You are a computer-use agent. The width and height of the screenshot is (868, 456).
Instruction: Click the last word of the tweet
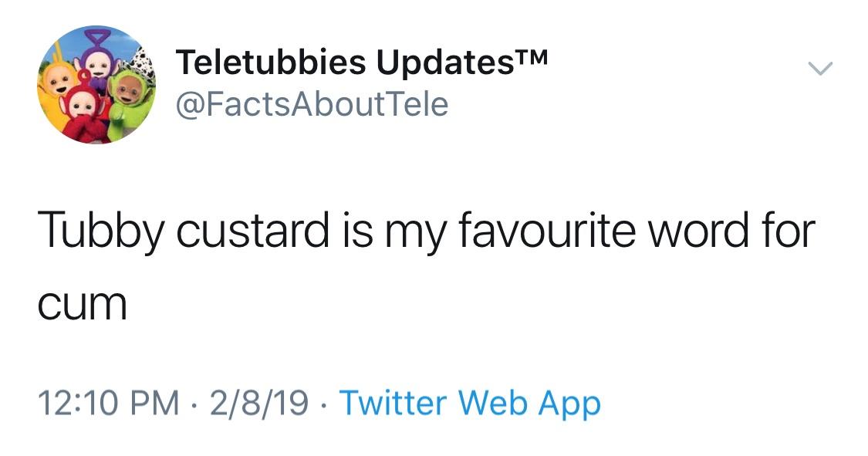[x=83, y=305]
